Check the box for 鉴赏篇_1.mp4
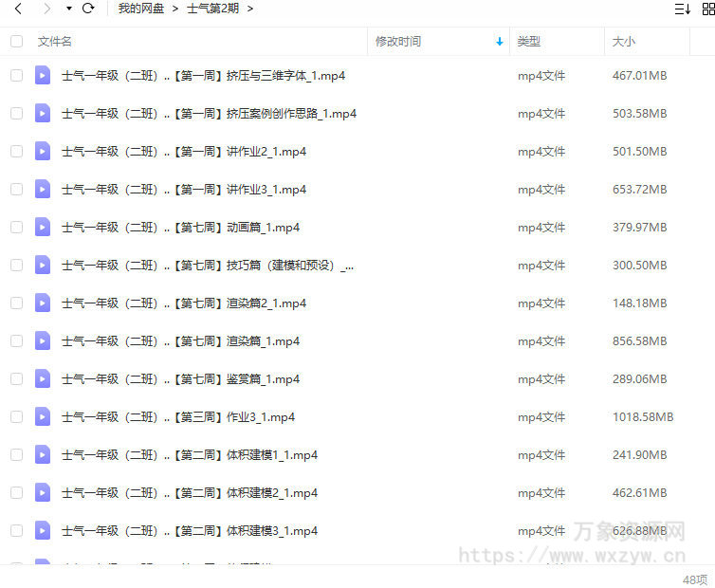Screen dimensions: 715x588 (16, 378)
